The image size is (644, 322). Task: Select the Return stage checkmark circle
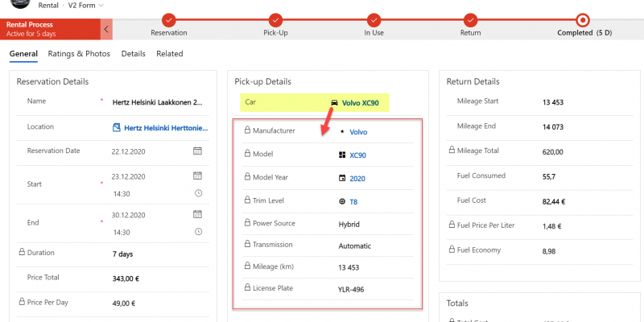click(x=470, y=19)
